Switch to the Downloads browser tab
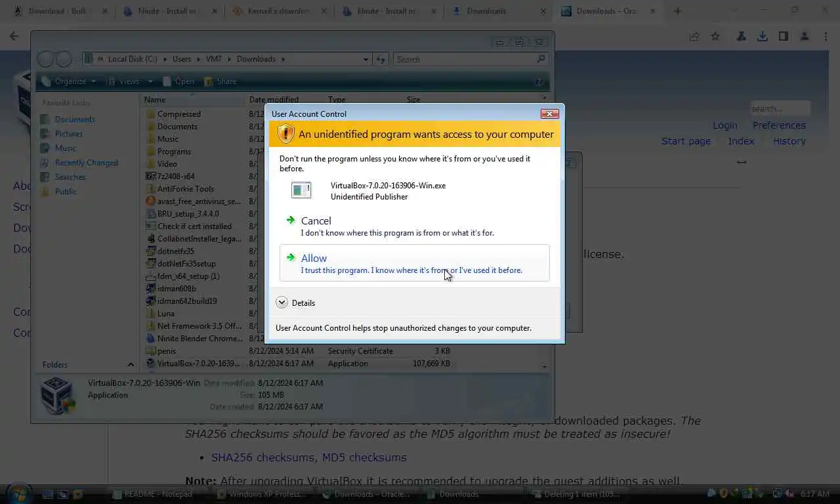Screen dimensions: 840x504 pos(498,11)
